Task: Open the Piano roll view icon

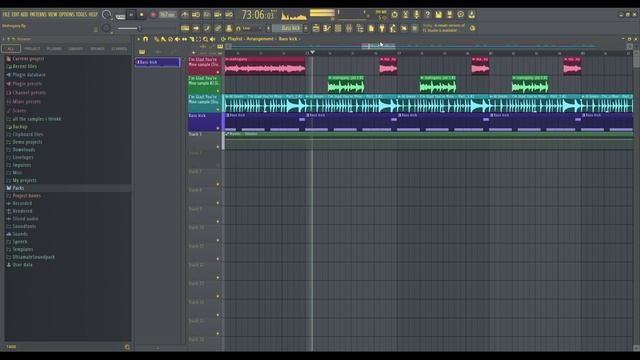Action: pos(327,28)
